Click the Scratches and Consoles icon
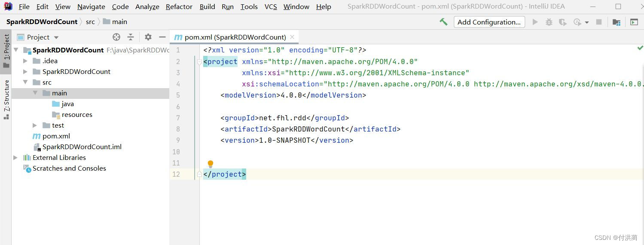The height and width of the screenshot is (245, 644). [x=27, y=168]
